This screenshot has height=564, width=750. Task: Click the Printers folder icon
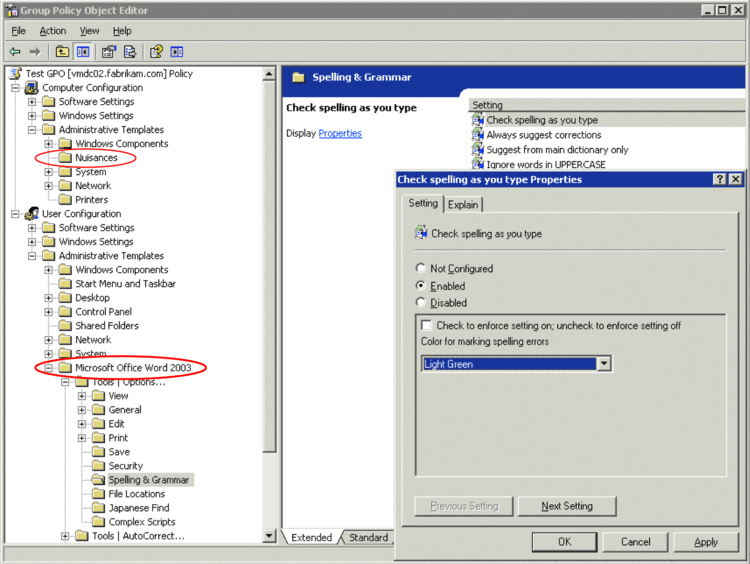tap(65, 199)
